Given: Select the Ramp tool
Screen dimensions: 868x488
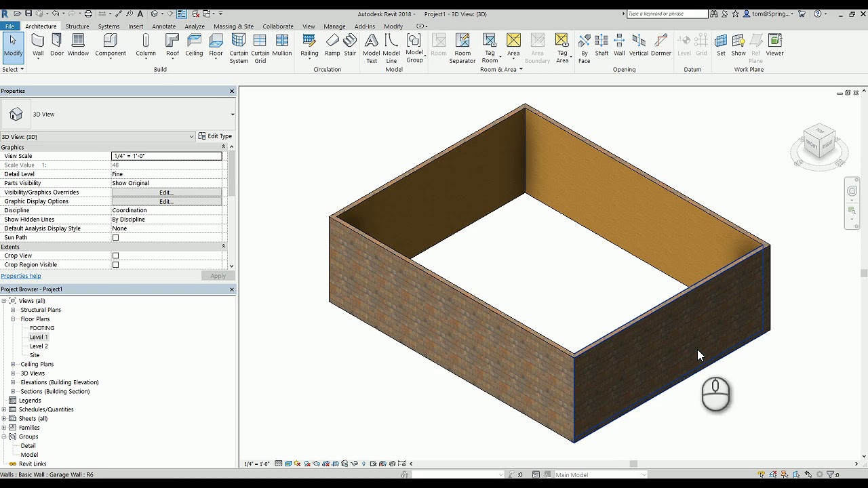Looking at the screenshot, I should coord(332,45).
